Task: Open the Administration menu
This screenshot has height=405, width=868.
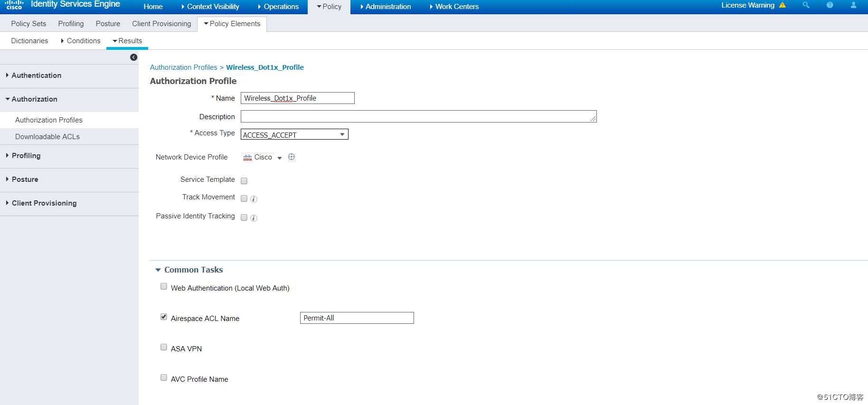Action: (x=386, y=7)
